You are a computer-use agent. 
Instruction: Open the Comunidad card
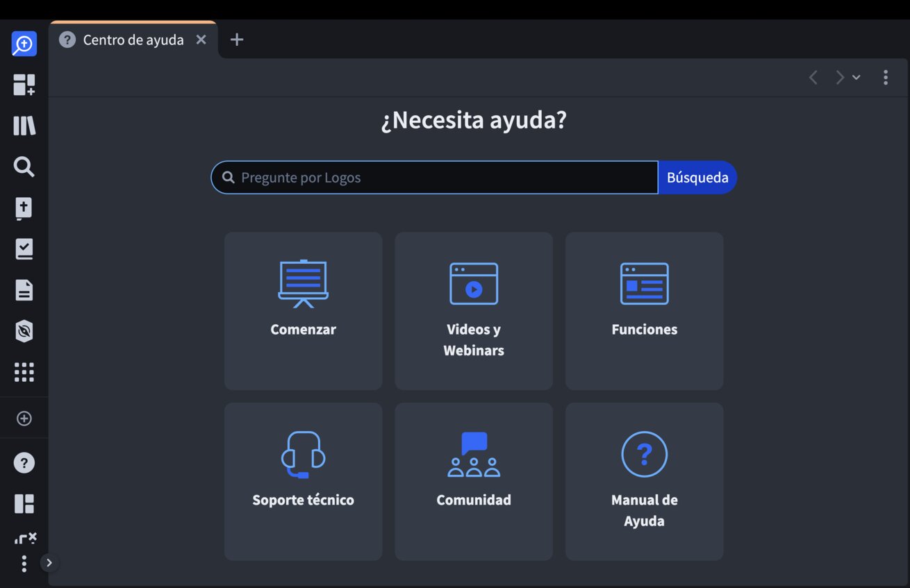click(474, 482)
